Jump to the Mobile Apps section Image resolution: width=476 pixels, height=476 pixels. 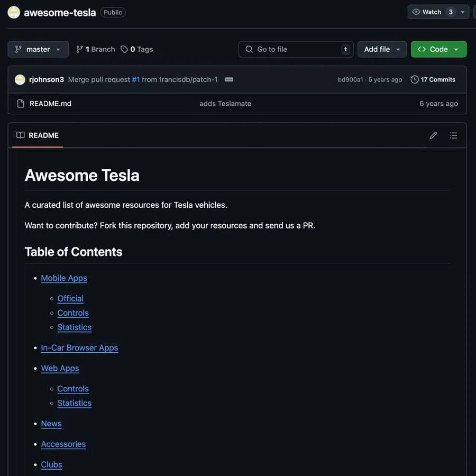(64, 278)
